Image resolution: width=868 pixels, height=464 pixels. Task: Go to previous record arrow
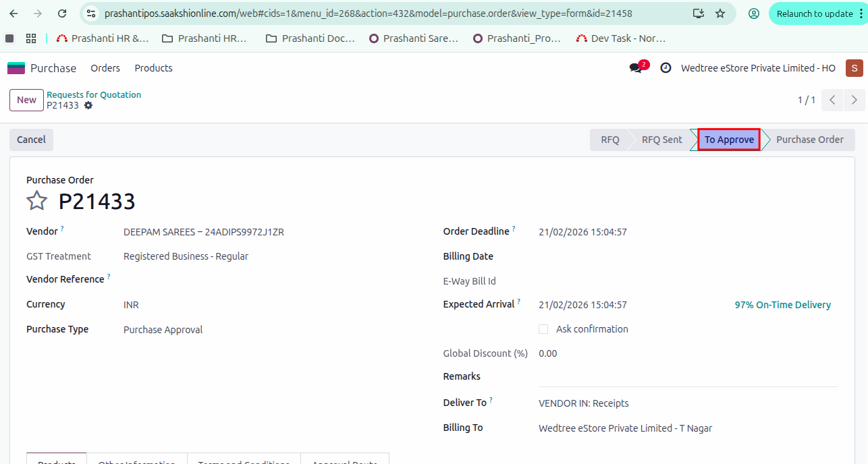coord(833,100)
